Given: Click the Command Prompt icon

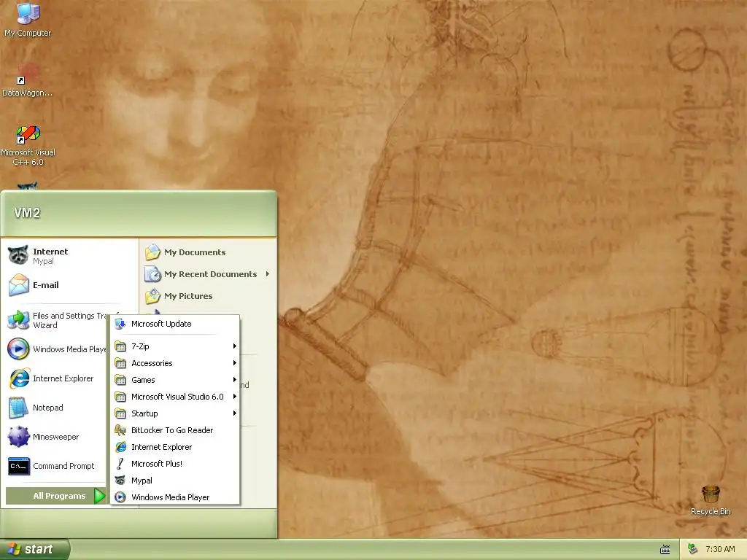Looking at the screenshot, I should 18,466.
